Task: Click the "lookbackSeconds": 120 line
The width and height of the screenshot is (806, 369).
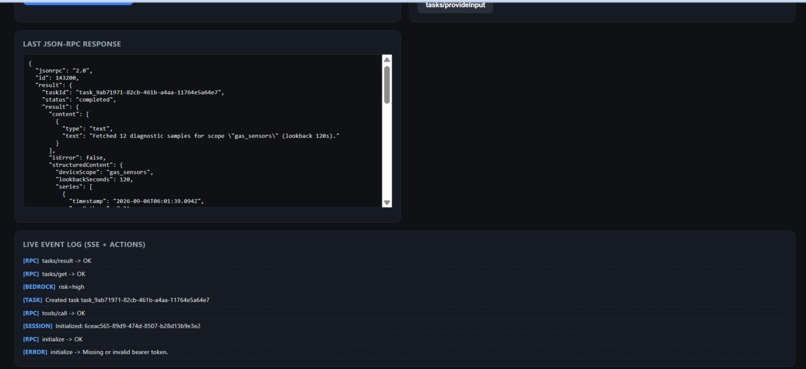Action: click(94, 179)
